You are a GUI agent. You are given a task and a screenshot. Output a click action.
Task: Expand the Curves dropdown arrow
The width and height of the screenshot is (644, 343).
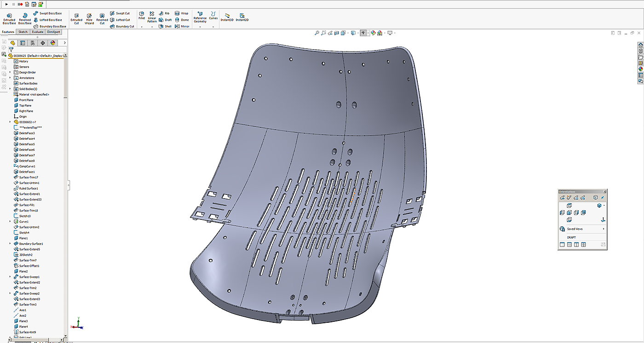pos(213,27)
